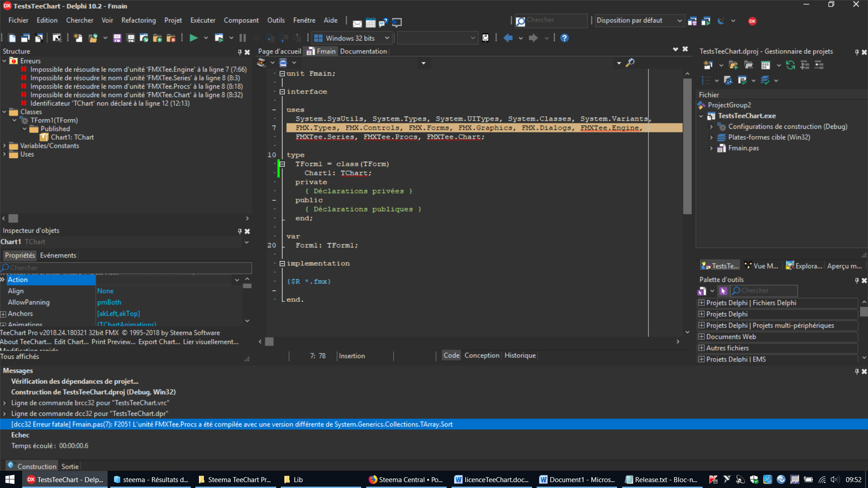Click the component palette search icon
Screen dimensions: 868x488
tap(736, 291)
